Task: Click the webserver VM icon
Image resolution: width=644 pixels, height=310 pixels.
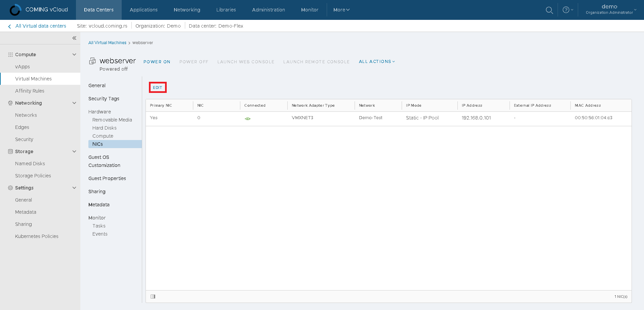Action: tap(92, 61)
